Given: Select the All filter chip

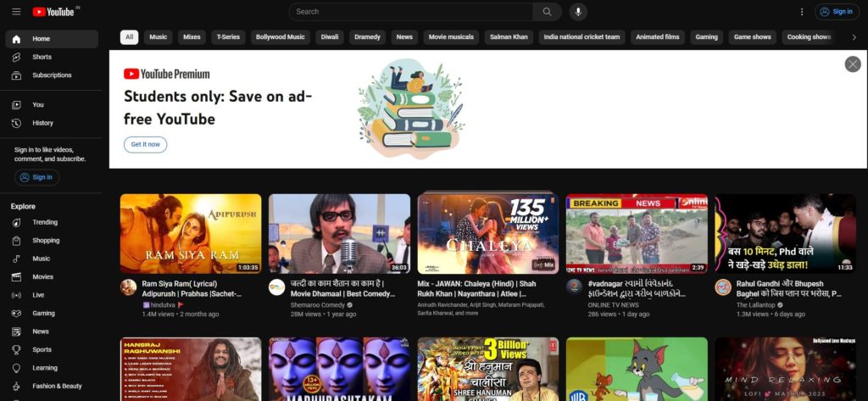Looking at the screenshot, I should [x=130, y=37].
